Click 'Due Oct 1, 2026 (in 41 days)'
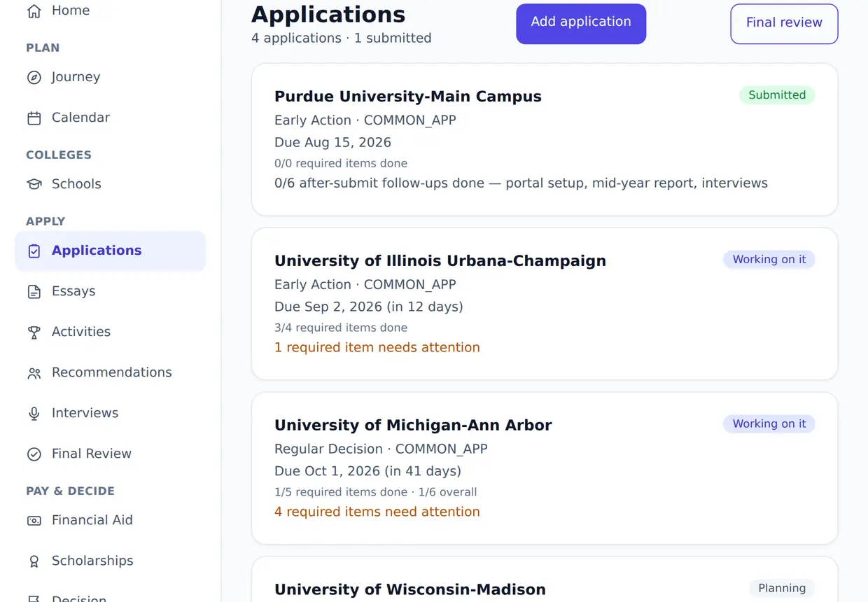The width and height of the screenshot is (868, 602). pyautogui.click(x=367, y=472)
